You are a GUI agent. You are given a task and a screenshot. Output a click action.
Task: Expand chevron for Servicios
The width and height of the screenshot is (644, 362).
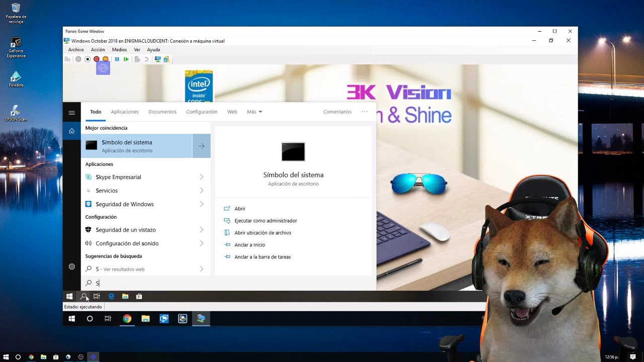coord(201,191)
